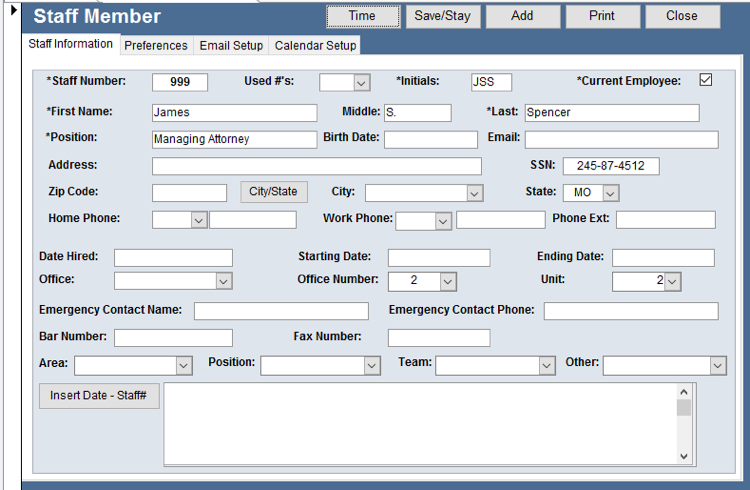Open the City dropdown list
Viewport: 750px width, 490px height.
click(474, 193)
